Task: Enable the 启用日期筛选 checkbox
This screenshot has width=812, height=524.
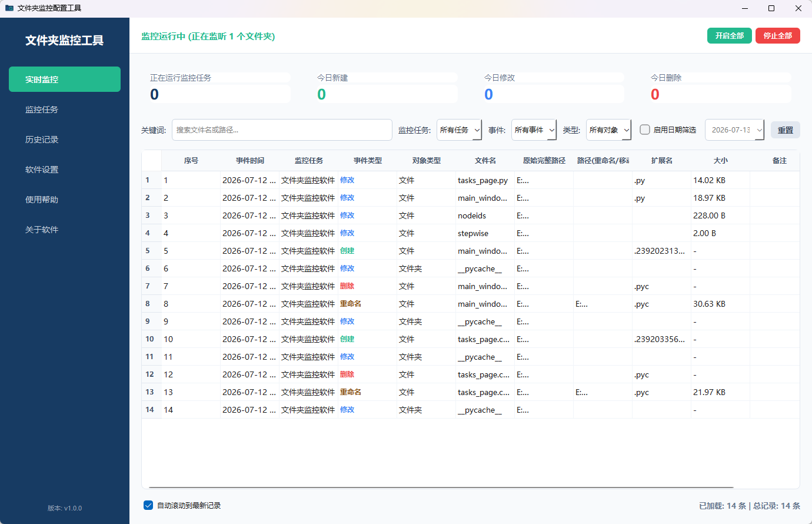Action: point(645,130)
